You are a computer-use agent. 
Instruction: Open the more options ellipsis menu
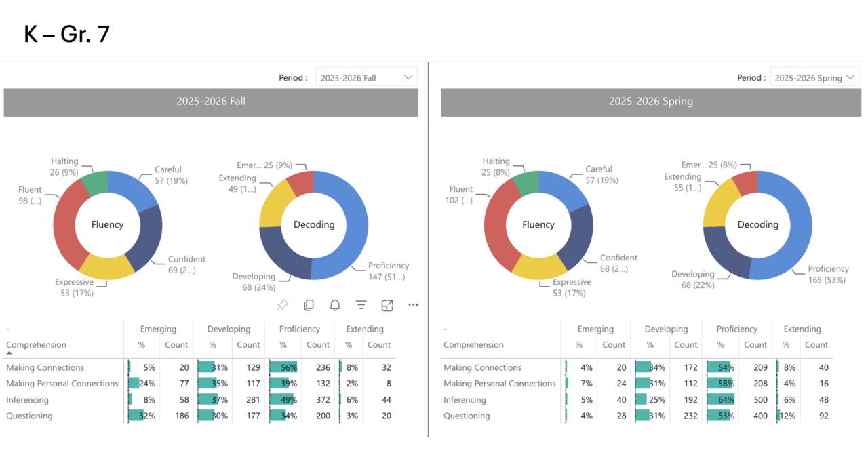pos(413,305)
